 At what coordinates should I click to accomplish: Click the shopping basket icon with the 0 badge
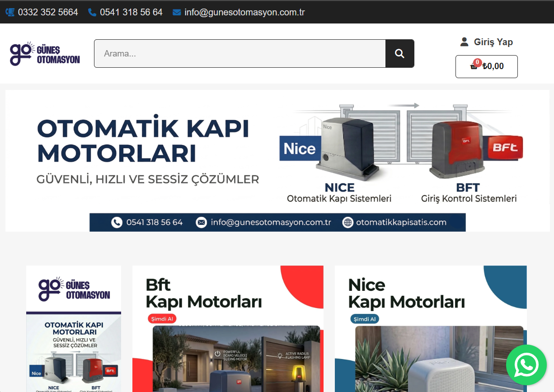coord(474,66)
